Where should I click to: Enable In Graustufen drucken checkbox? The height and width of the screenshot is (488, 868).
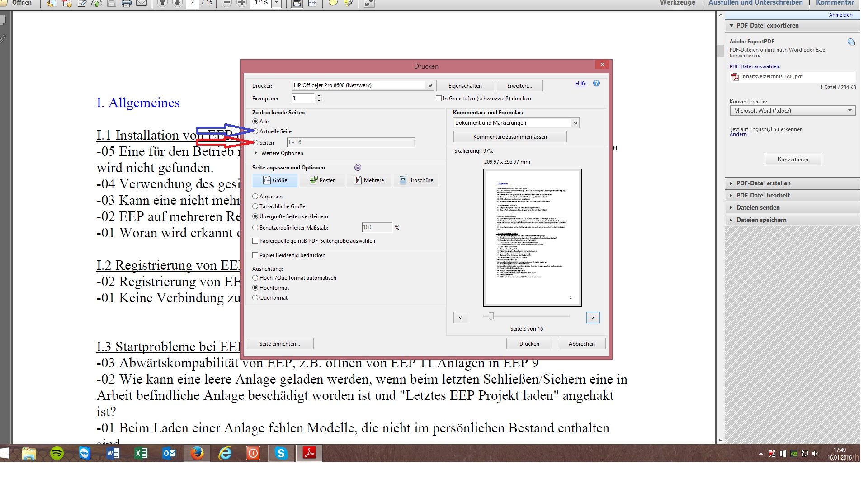tap(439, 99)
